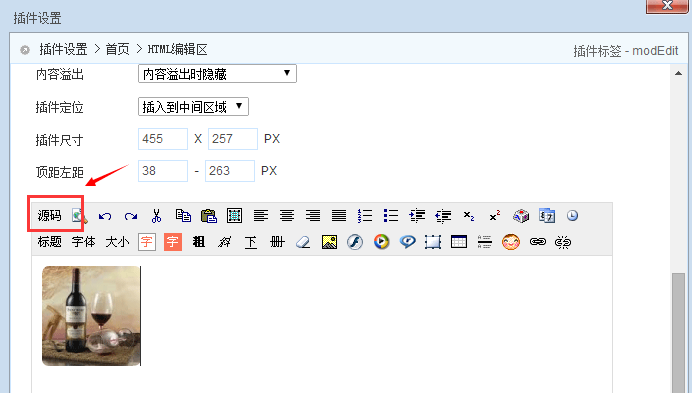Align text center in toolbar
The image size is (692, 393).
pyautogui.click(x=287, y=215)
